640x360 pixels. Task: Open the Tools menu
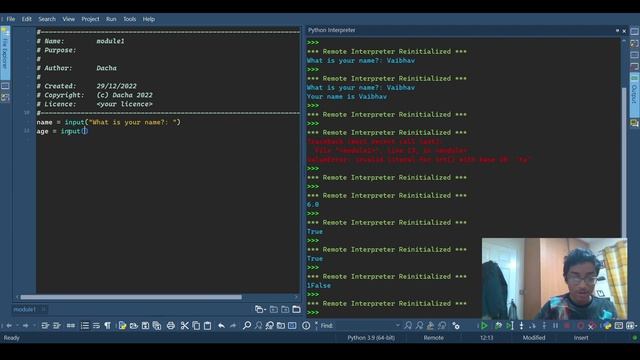(129, 19)
